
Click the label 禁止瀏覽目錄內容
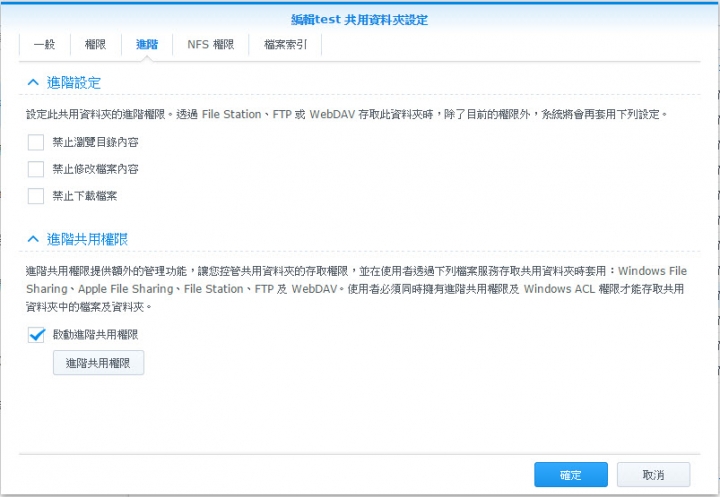pos(95,142)
